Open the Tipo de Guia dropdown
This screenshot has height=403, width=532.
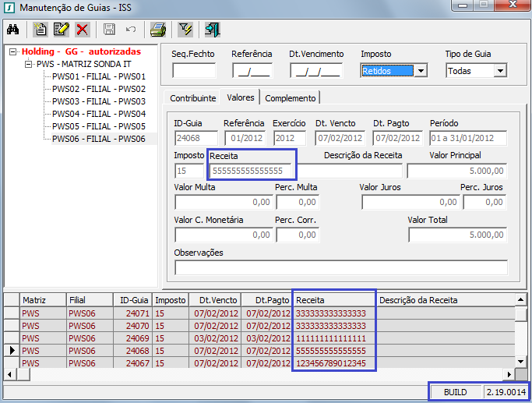[x=499, y=71]
